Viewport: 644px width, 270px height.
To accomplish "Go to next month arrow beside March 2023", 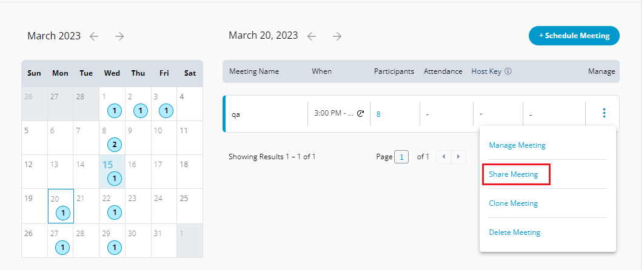I will (119, 36).
